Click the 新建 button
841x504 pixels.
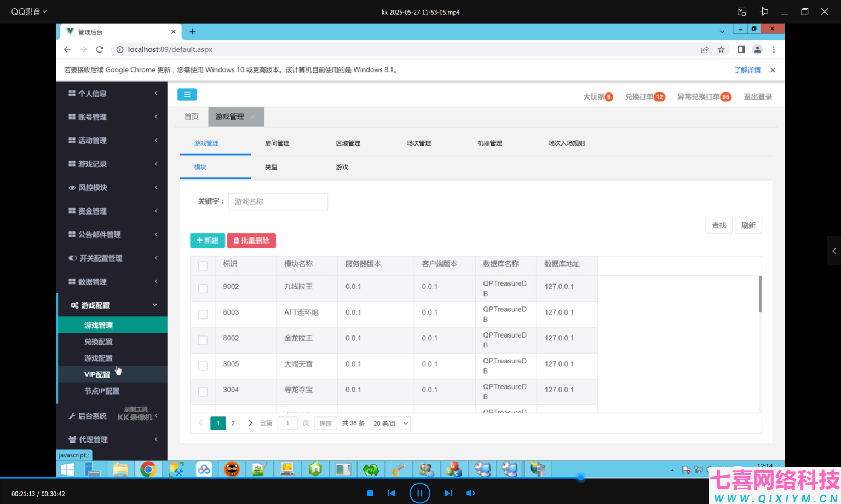[x=208, y=240]
